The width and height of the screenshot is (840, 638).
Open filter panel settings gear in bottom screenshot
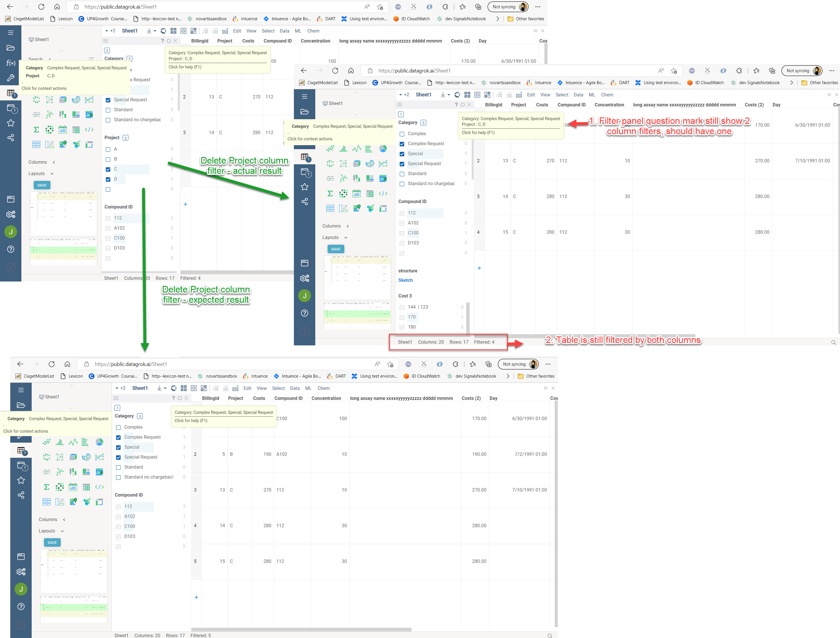[180, 398]
